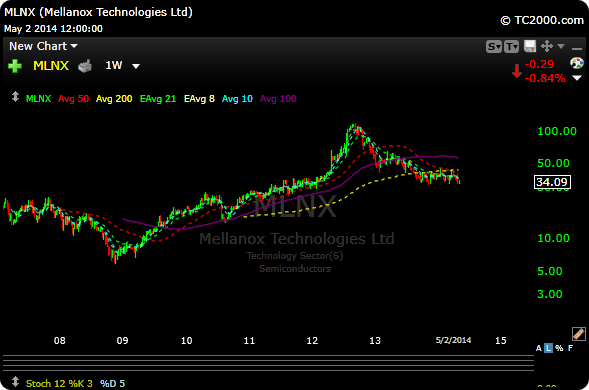Select the %D 5 indicator label

click(112, 384)
